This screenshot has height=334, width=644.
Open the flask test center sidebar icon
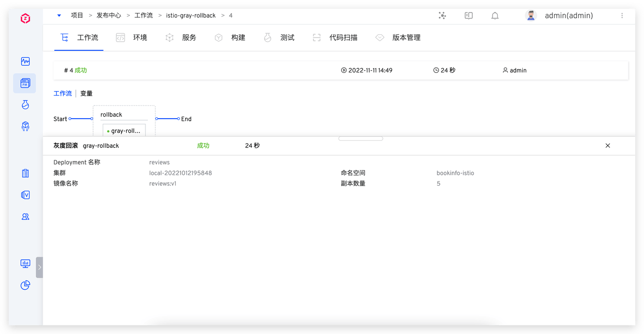click(25, 105)
